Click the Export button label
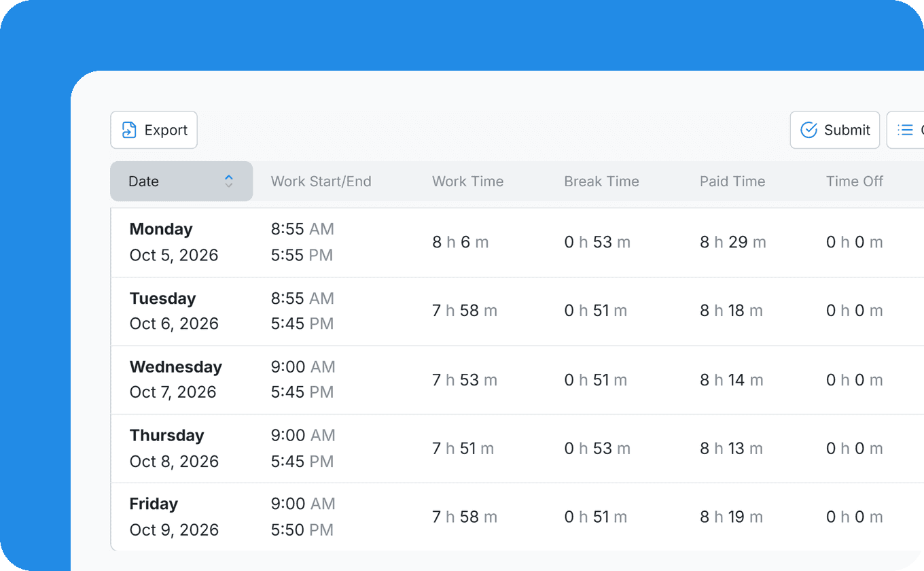This screenshot has width=924, height=571. tap(166, 130)
